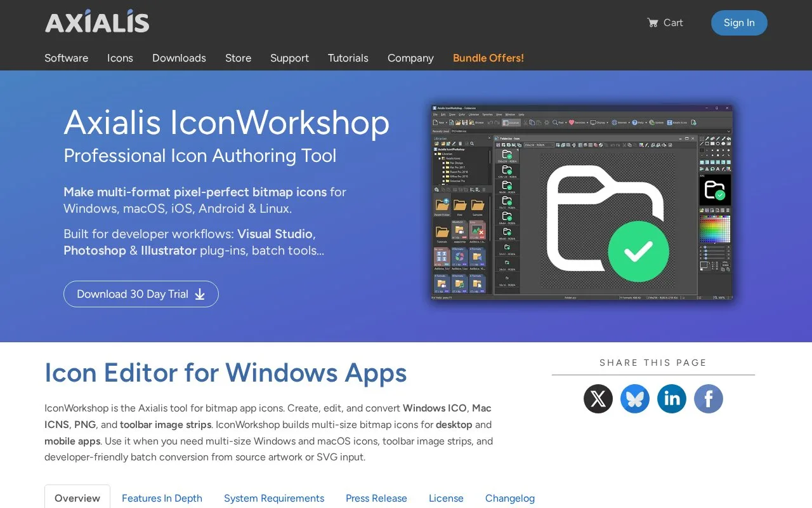Viewport: 812px width, 508px height.
Task: Open the Icons menu
Action: point(120,58)
